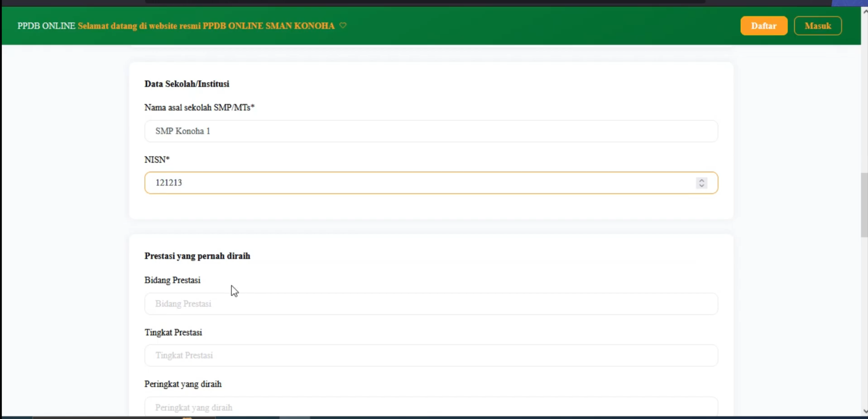868x419 pixels.
Task: Click the heart icon beside the welcome text
Action: [343, 25]
